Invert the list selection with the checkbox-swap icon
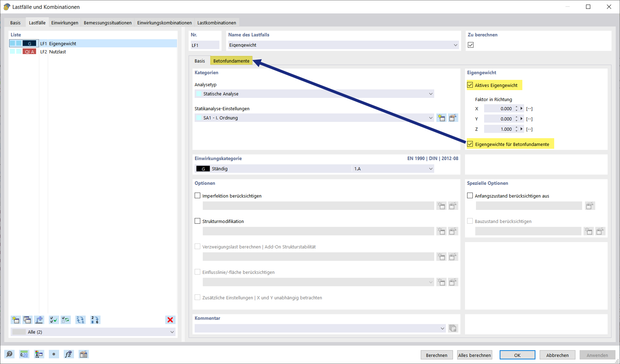 tap(65, 320)
